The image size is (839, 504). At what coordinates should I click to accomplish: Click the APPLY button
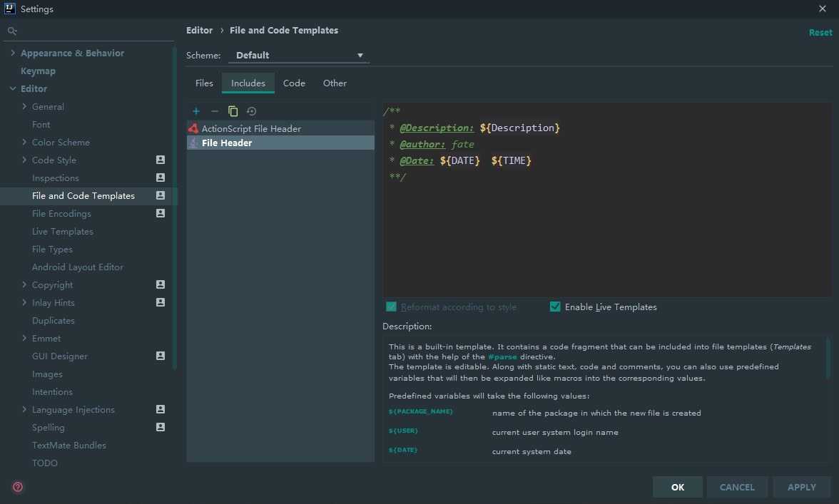pyautogui.click(x=802, y=487)
